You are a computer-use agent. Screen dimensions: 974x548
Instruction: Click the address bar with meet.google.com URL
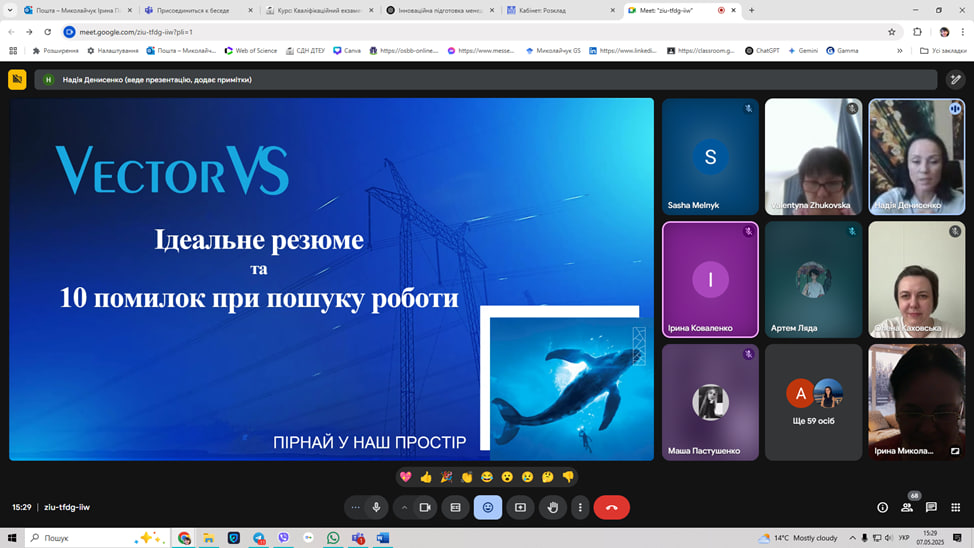[x=481, y=32]
